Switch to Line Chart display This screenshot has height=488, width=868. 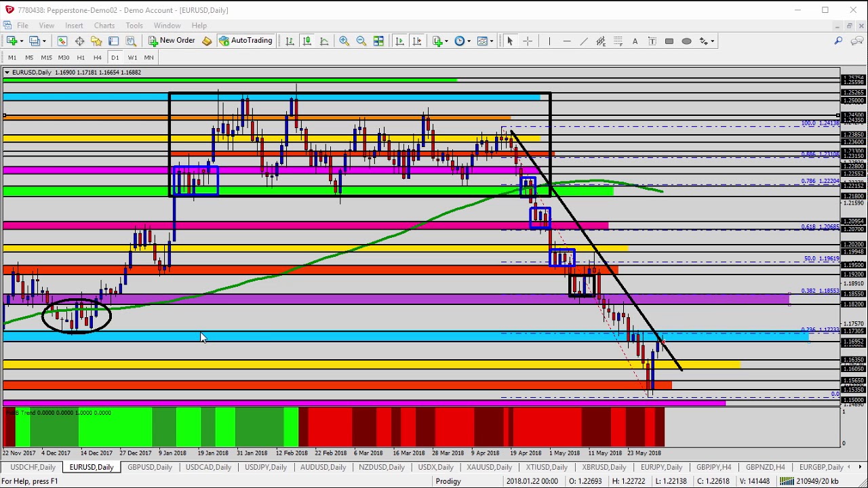tap(324, 41)
